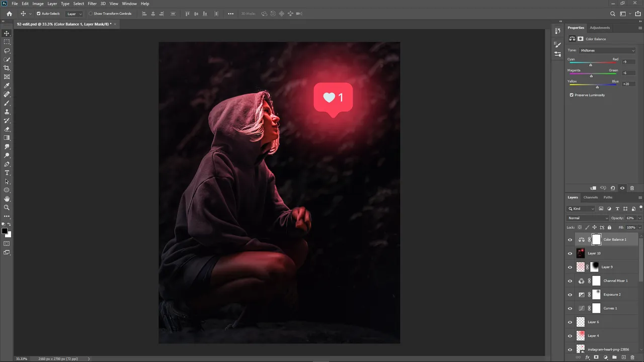Image resolution: width=644 pixels, height=362 pixels.
Task: Select the Eraser tool
Action: [x=7, y=129]
